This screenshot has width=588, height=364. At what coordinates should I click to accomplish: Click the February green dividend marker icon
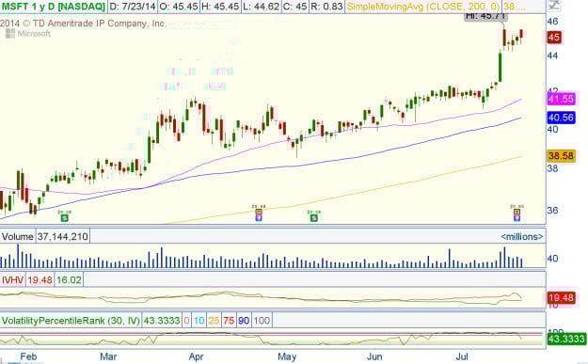pos(65,218)
